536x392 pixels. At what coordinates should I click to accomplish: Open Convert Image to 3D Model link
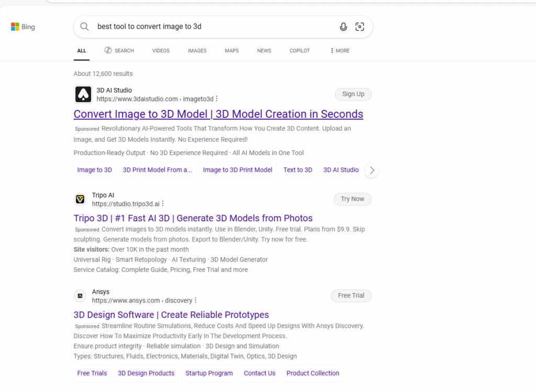pos(218,114)
